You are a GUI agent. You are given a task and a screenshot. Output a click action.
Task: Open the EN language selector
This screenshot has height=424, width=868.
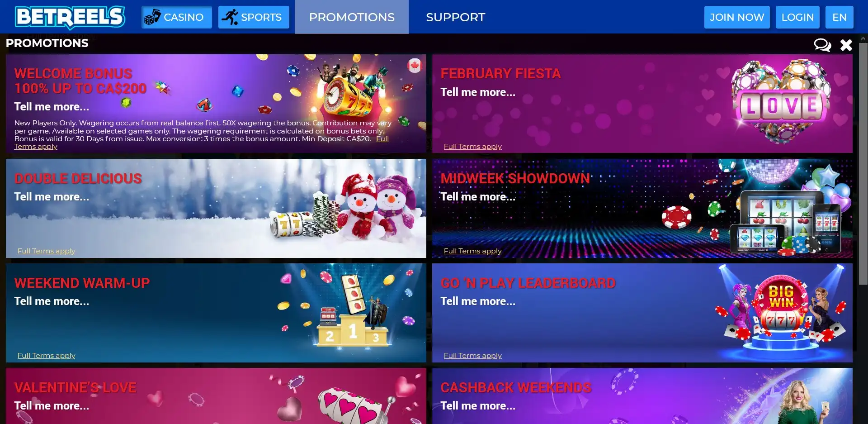tap(840, 17)
